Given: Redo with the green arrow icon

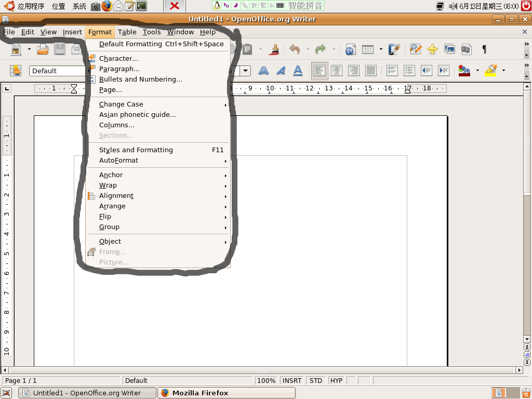Looking at the screenshot, I should coord(320,49).
